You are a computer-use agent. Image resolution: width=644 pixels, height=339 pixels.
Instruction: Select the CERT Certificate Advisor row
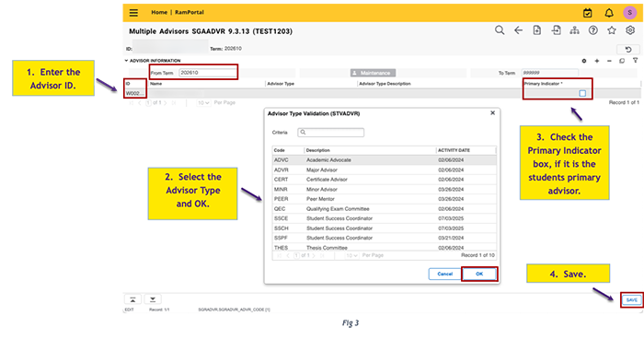point(384,180)
